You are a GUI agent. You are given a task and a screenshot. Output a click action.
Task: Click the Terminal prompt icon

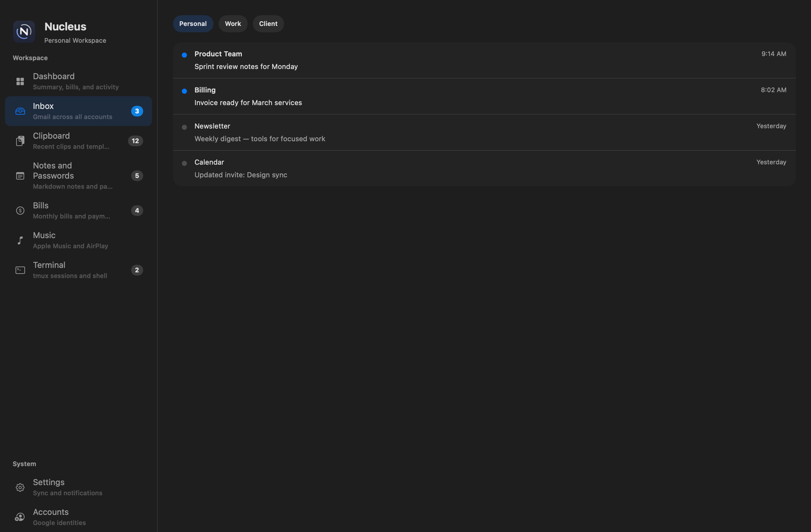tap(20, 270)
